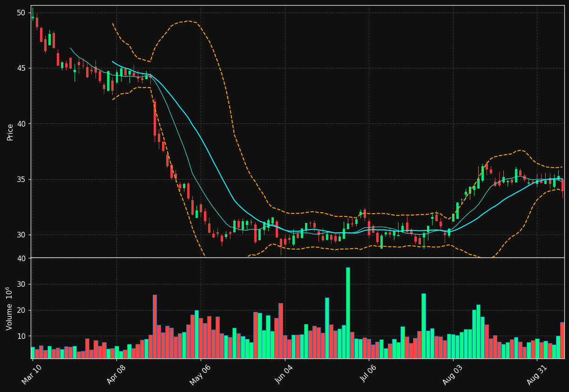Click the 'Jul 06' date label

(368, 373)
